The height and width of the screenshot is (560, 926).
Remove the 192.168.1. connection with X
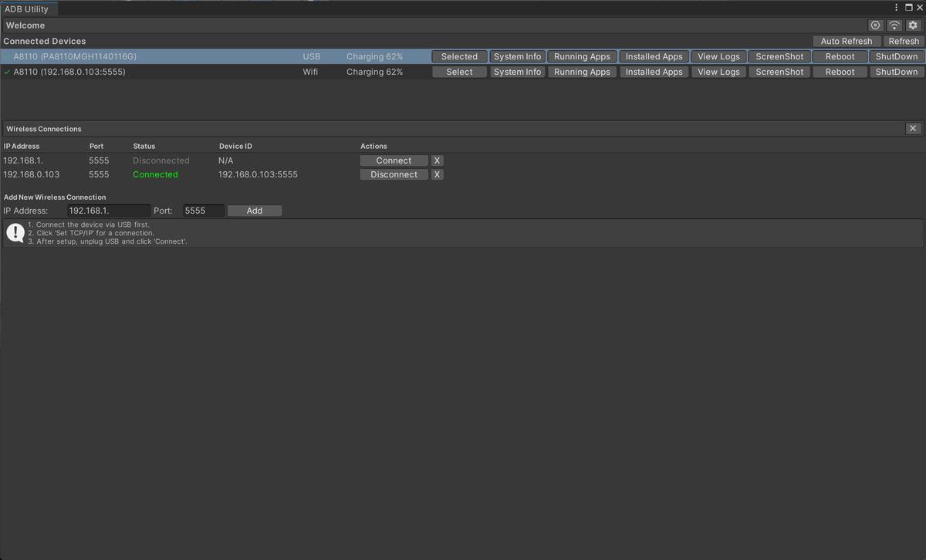(x=437, y=160)
